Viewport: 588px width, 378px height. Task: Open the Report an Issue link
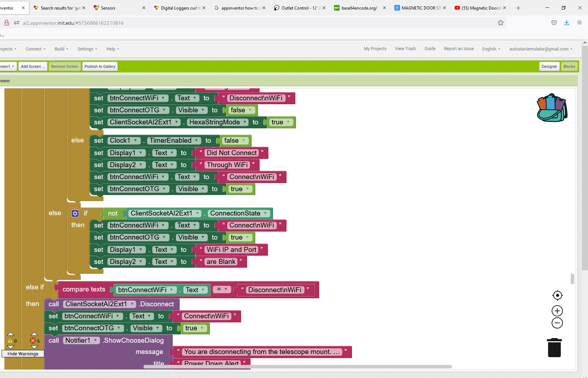point(458,49)
